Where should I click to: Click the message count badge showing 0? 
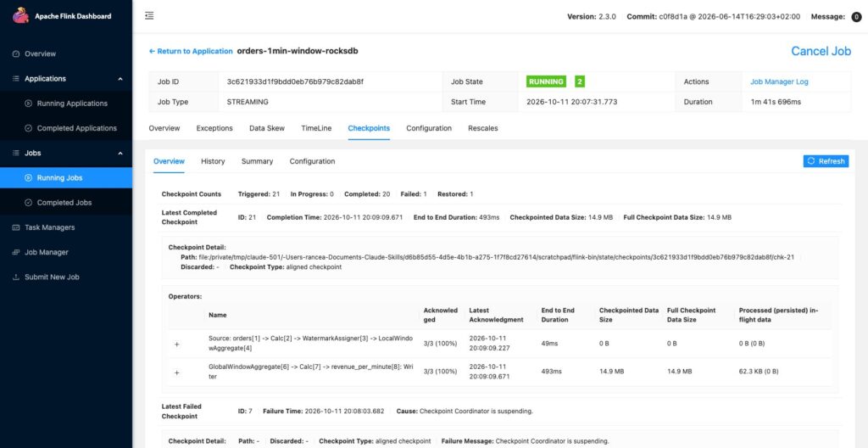[x=856, y=17]
